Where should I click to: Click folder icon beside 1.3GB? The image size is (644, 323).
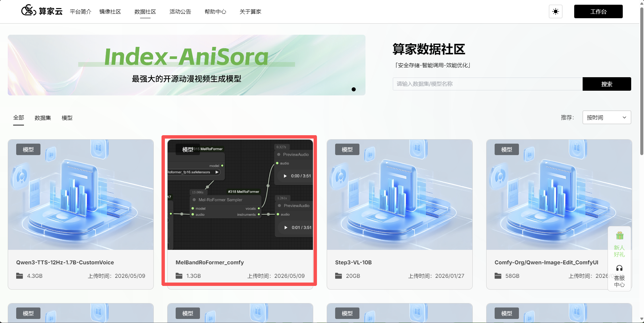(x=179, y=276)
